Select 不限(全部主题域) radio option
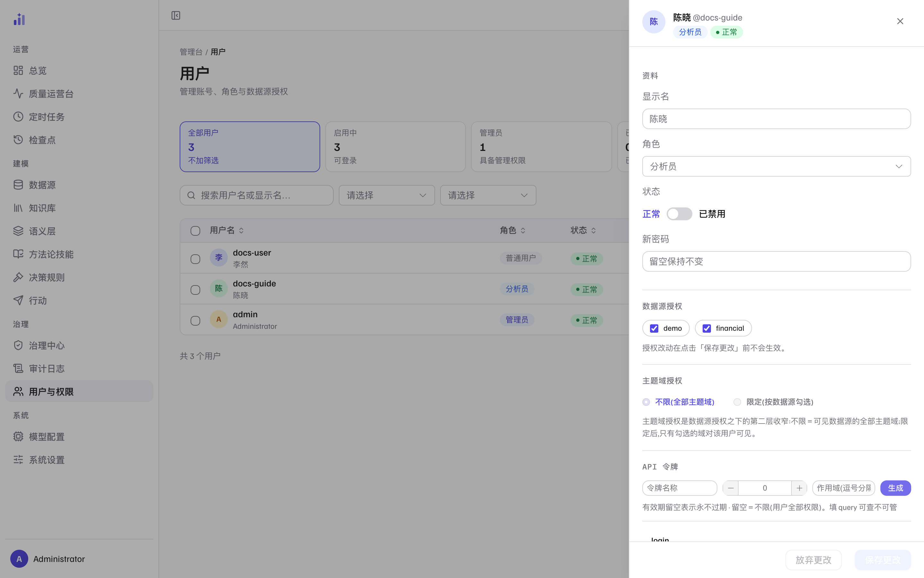 click(646, 402)
